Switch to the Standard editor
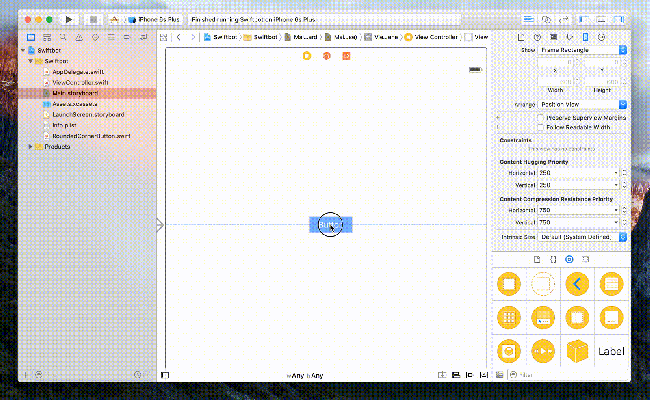This screenshot has width=650, height=400. click(529, 19)
